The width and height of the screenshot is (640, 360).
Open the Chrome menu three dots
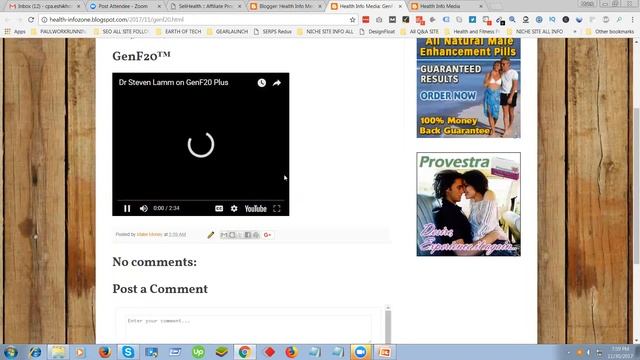(x=633, y=20)
